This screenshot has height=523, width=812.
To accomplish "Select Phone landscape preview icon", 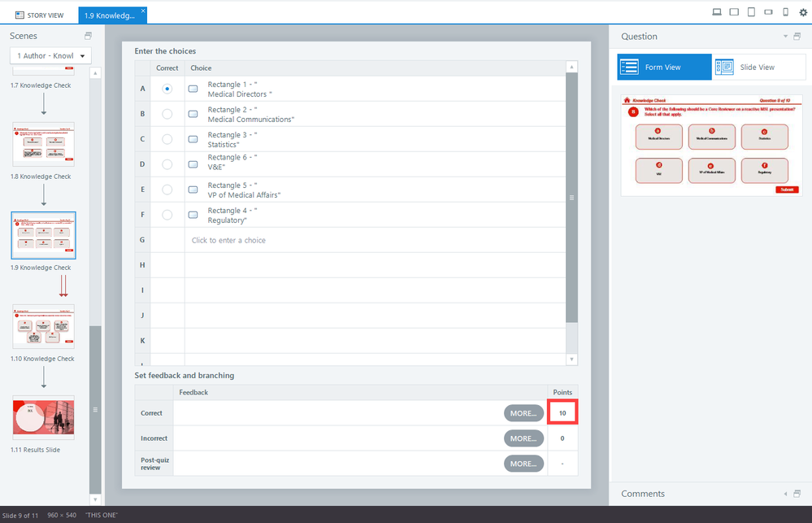I will [x=768, y=12].
